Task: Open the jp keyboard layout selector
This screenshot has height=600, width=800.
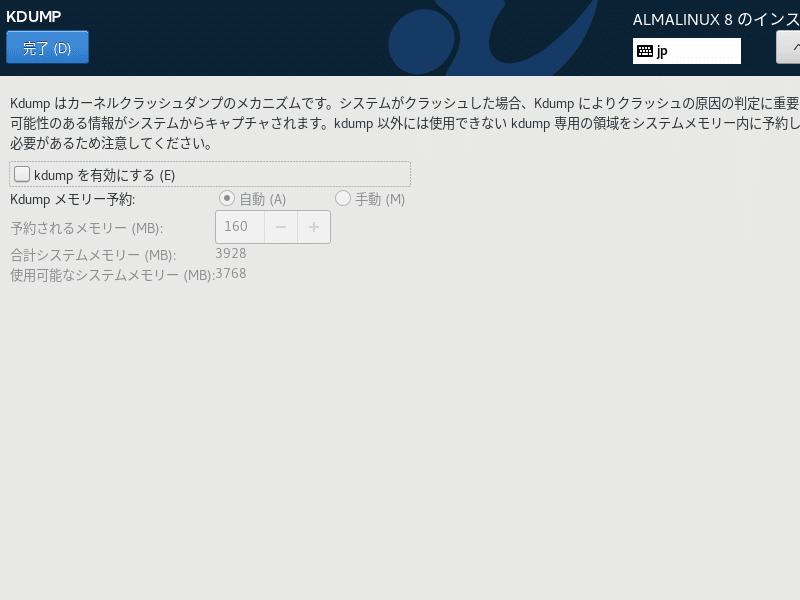Action: point(687,51)
